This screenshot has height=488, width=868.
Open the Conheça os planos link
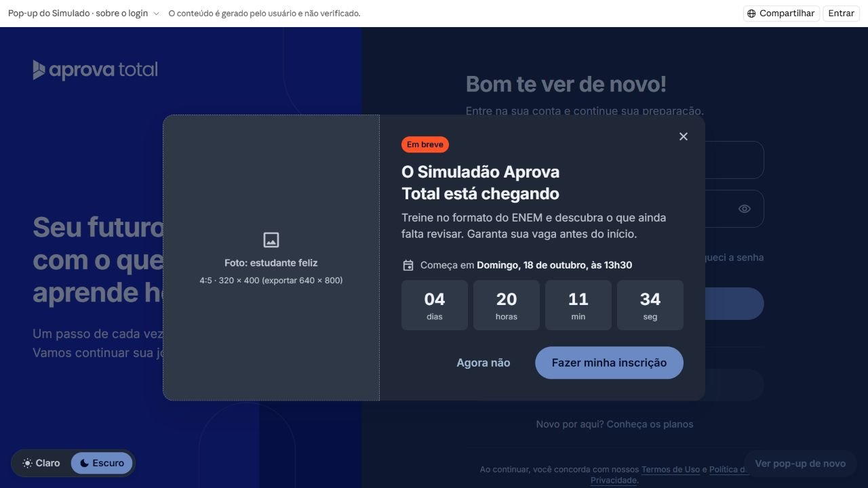650,424
